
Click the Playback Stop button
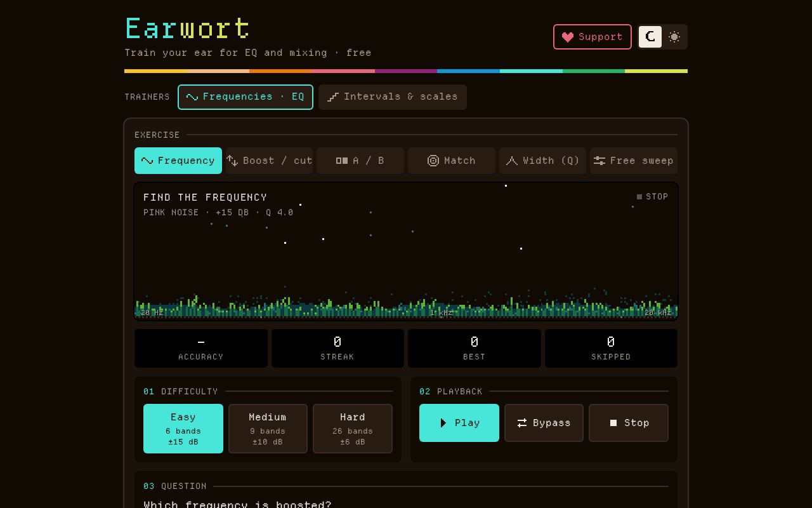click(629, 423)
